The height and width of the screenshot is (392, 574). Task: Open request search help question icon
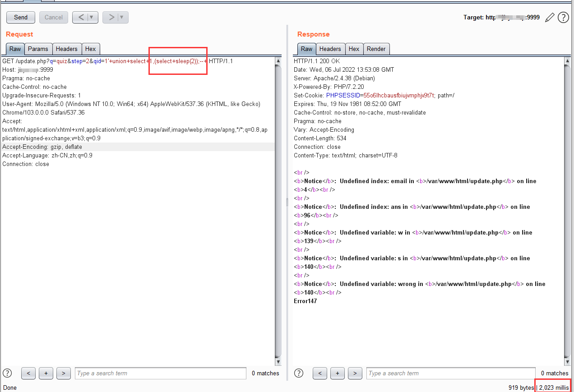(7, 373)
